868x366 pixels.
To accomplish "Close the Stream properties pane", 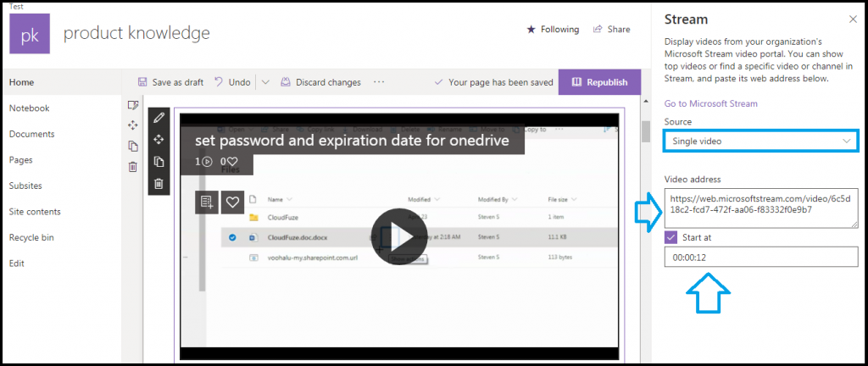I will coord(853,19).
